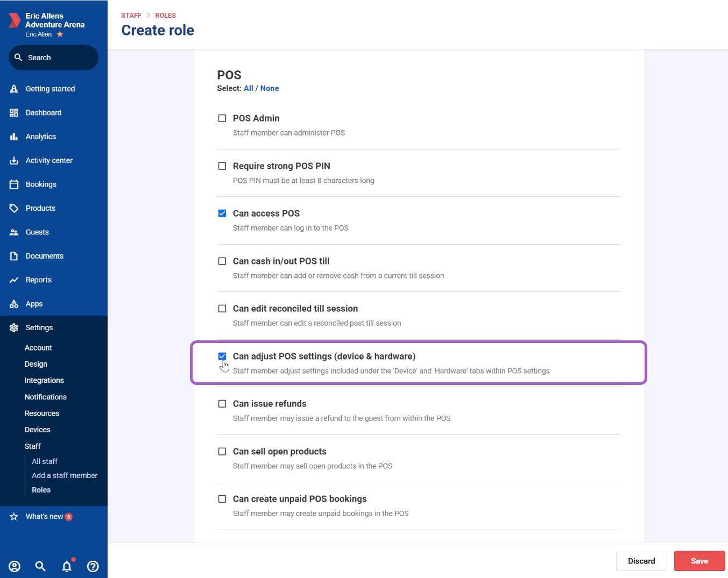
Task: Open the Roles page under Staff
Action: 41,490
